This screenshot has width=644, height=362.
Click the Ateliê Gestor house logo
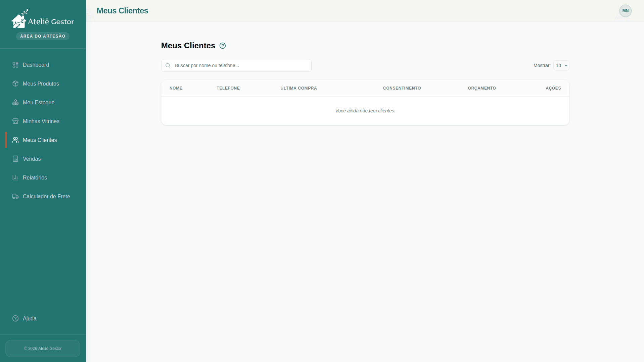click(19, 19)
